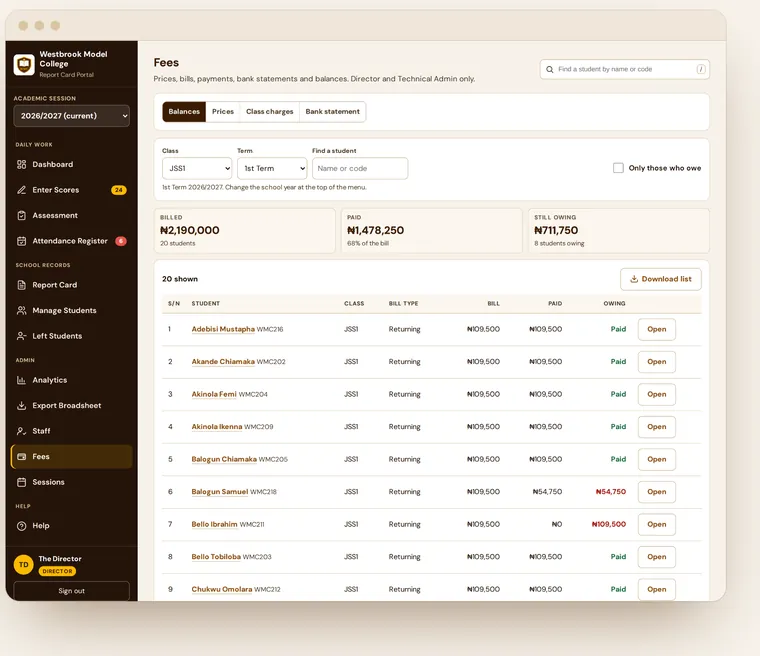Click the Akinola Ikenna student link
This screenshot has width=760, height=656.
(x=217, y=427)
